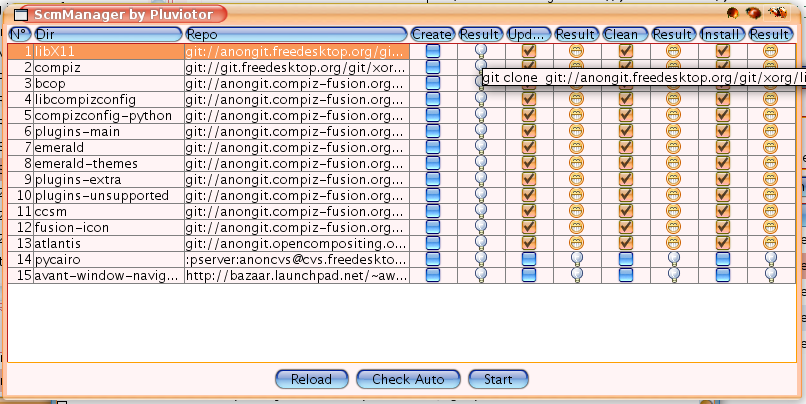Select the bazaar.launchpad.net repo cell
The image size is (806, 404).
297,275
